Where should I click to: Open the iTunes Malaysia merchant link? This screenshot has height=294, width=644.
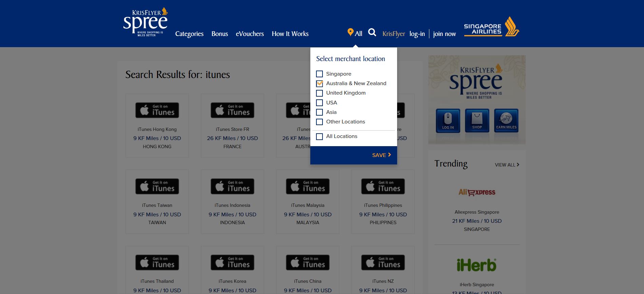(x=308, y=205)
